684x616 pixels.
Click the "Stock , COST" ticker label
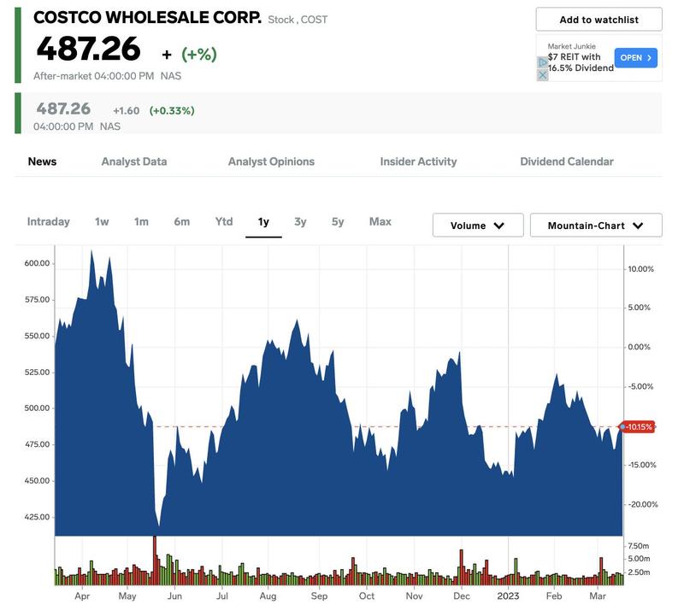pos(298,20)
